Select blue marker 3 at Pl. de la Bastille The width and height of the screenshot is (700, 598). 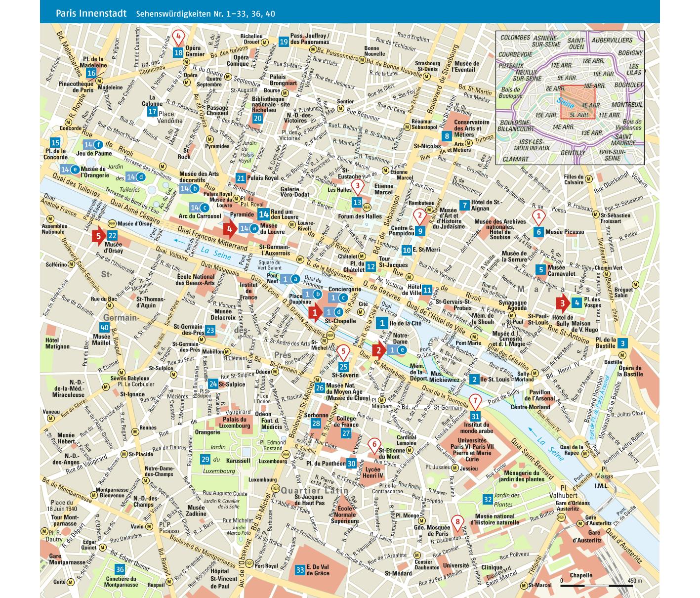click(622, 343)
